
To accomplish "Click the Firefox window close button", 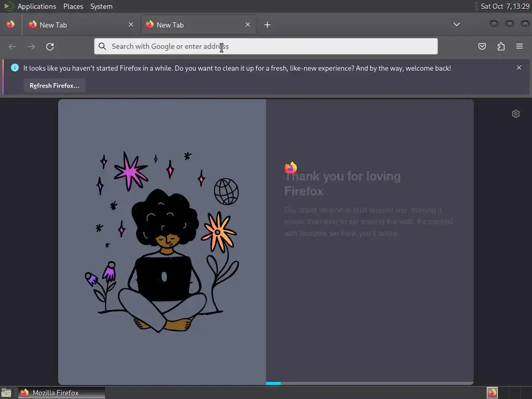I will coord(525,23).
